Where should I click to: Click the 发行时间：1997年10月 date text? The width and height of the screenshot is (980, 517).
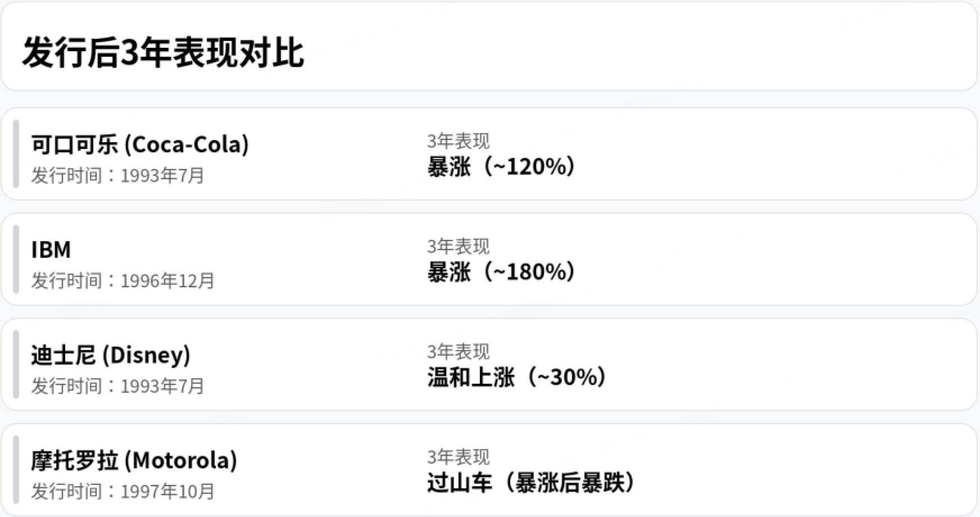pyautogui.click(x=122, y=491)
